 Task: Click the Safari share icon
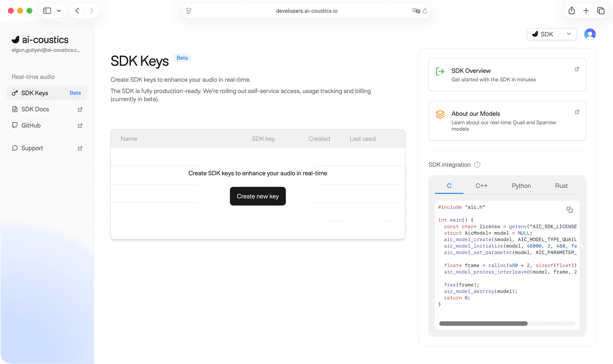(x=572, y=11)
